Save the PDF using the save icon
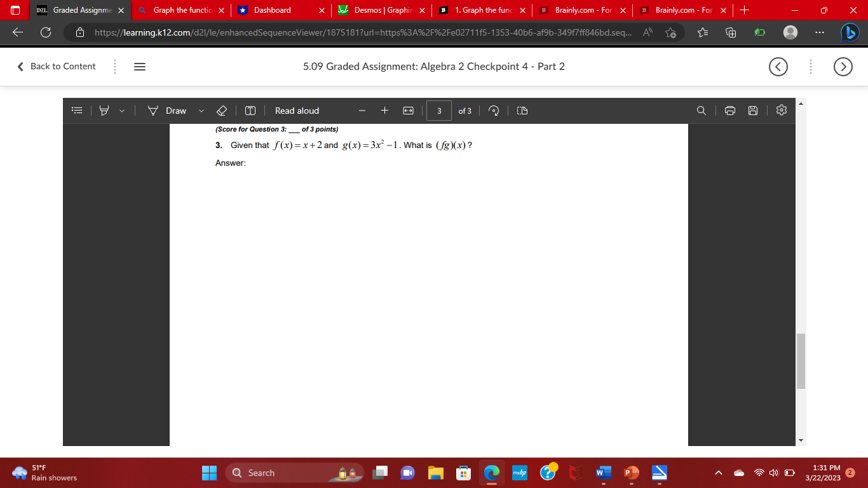The height and width of the screenshot is (488, 868). coord(753,111)
